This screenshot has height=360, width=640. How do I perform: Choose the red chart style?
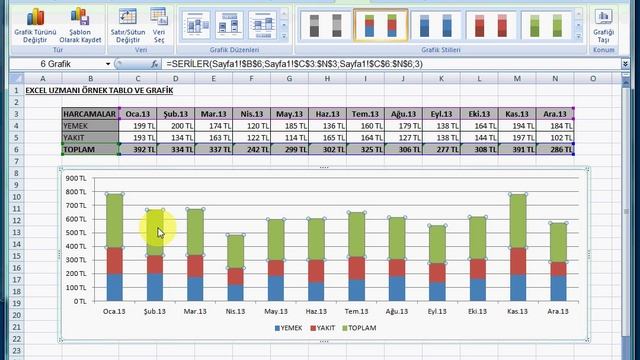click(x=491, y=26)
